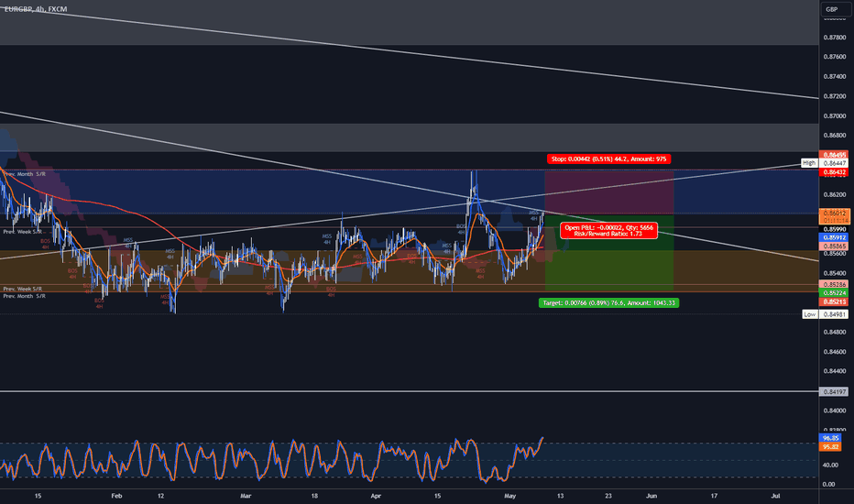Click the 0.85990 price axis value
The height and width of the screenshot is (504, 854).
click(835, 229)
